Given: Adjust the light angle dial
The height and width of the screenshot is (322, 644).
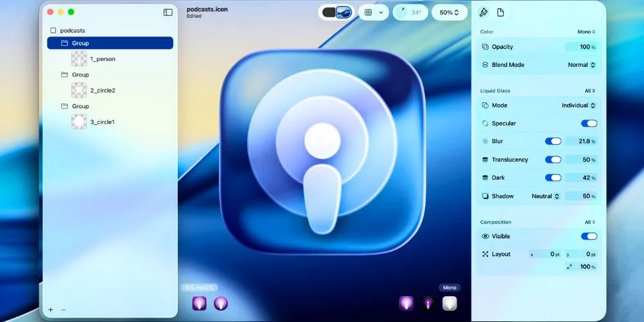Looking at the screenshot, I should 401,12.
